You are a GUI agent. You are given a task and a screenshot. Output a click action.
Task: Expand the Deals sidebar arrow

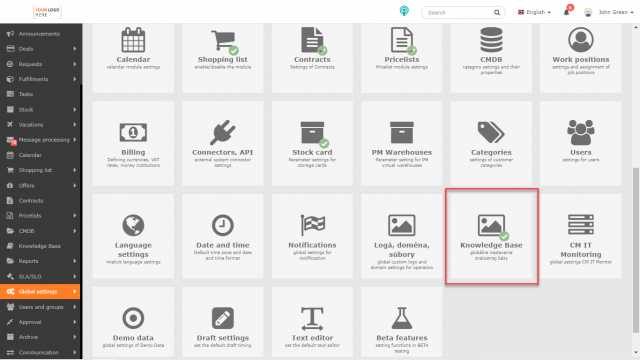coord(75,49)
